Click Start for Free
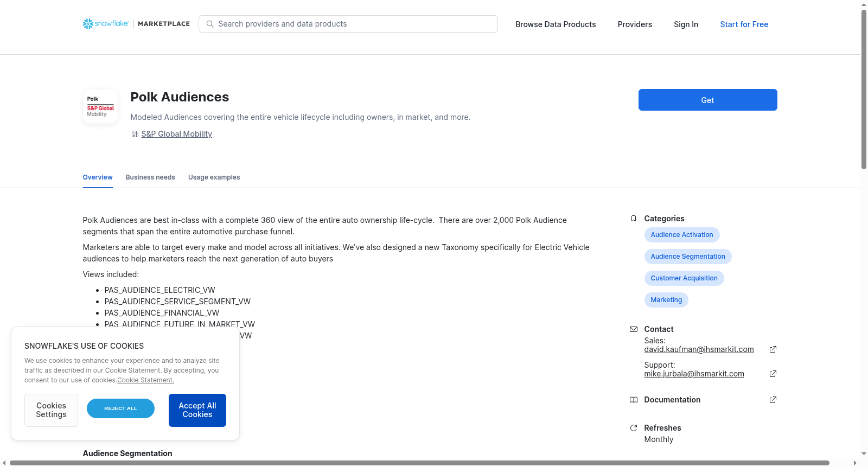The height and width of the screenshot is (467, 868). click(x=744, y=24)
